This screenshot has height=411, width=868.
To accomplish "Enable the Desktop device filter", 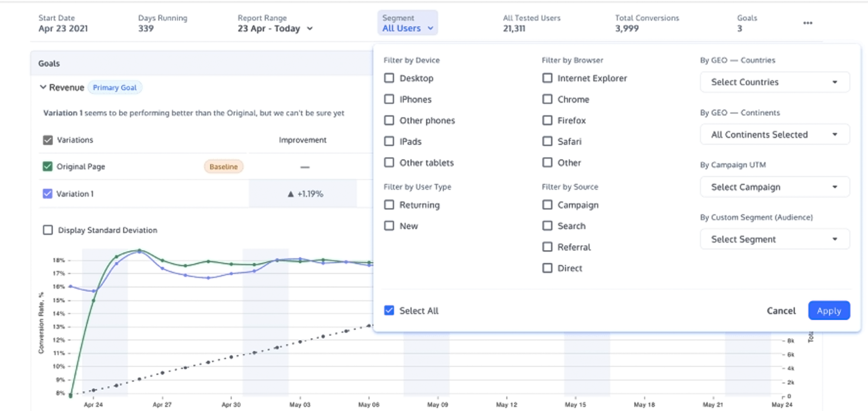I will point(389,78).
